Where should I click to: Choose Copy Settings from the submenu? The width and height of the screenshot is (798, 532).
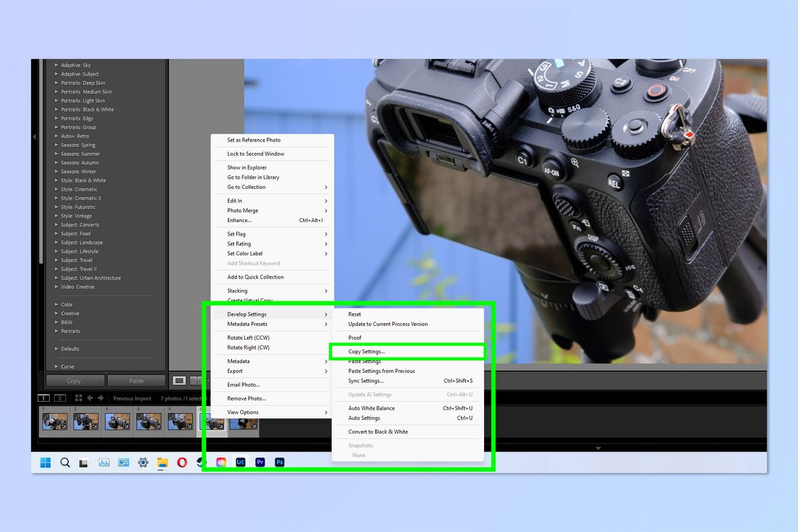(x=368, y=350)
